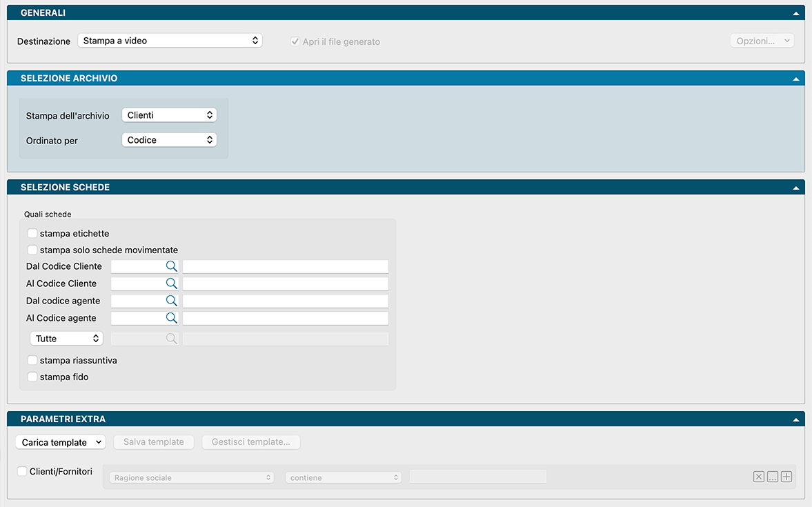Toggle the Clienti/Fornitori checkbox

click(x=23, y=472)
